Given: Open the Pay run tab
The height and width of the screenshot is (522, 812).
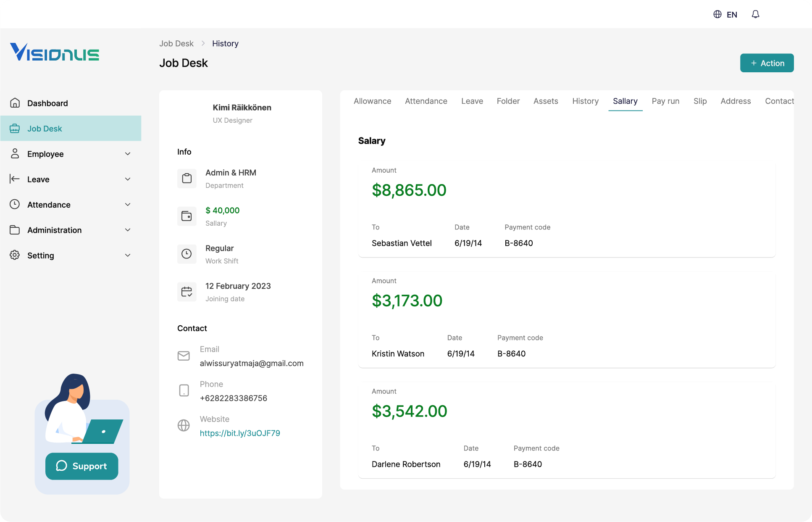Looking at the screenshot, I should pyautogui.click(x=665, y=101).
